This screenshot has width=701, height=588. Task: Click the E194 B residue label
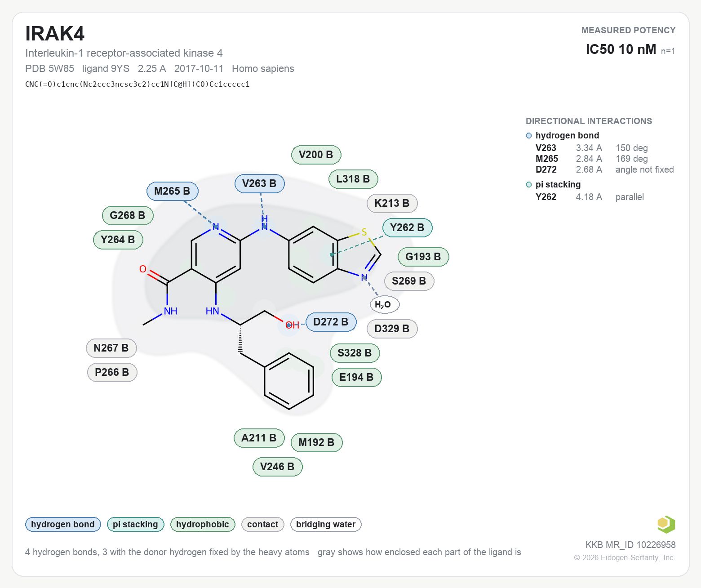click(x=357, y=377)
